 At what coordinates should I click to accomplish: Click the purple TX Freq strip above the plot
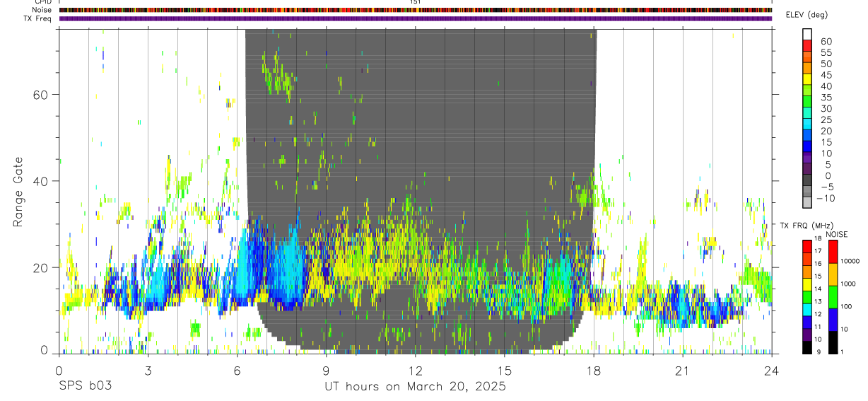pyautogui.click(x=415, y=18)
